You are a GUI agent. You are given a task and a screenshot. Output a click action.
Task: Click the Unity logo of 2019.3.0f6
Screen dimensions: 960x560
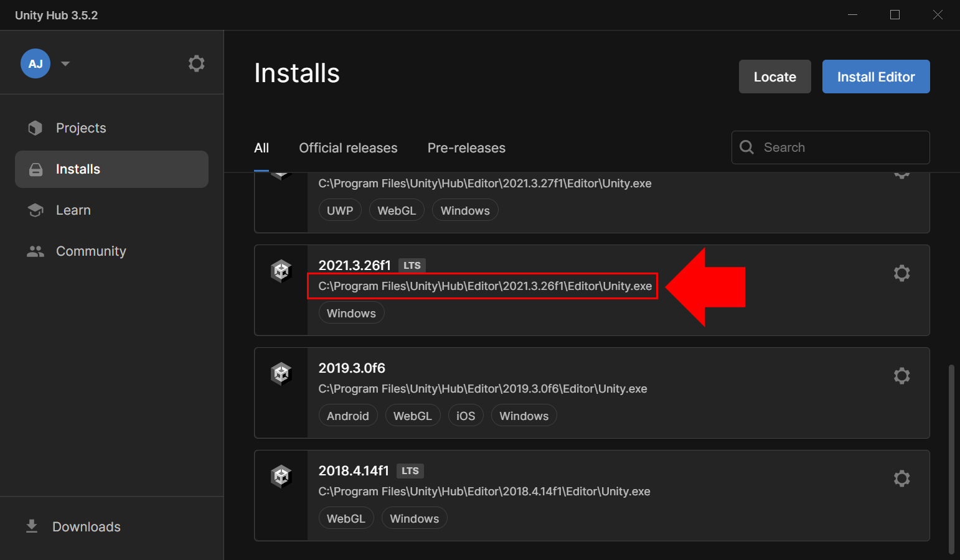point(281,374)
